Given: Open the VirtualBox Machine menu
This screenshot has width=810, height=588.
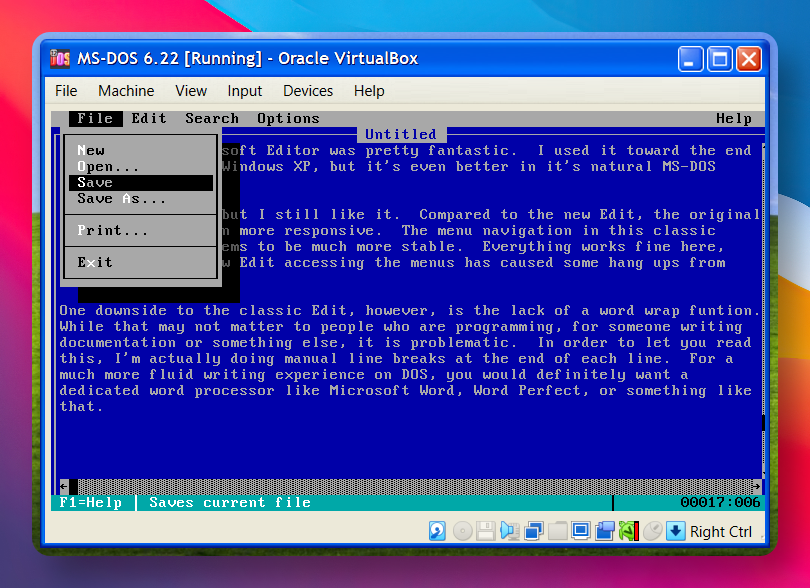Looking at the screenshot, I should click(126, 91).
